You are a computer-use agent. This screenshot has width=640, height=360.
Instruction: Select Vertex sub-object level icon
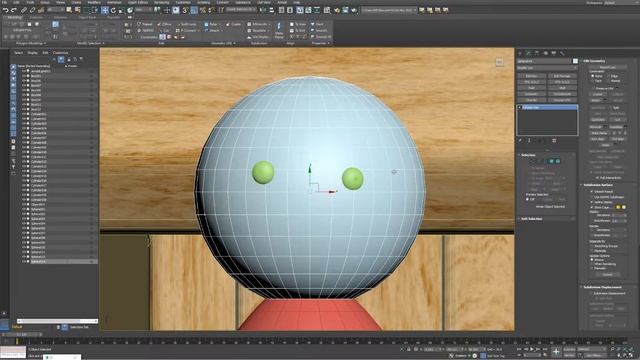click(532, 162)
